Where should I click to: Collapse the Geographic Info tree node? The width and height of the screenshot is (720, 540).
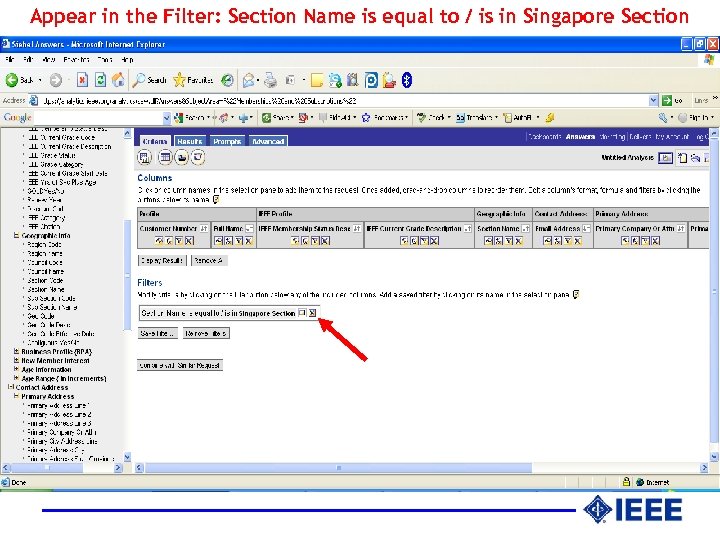[x=16, y=236]
